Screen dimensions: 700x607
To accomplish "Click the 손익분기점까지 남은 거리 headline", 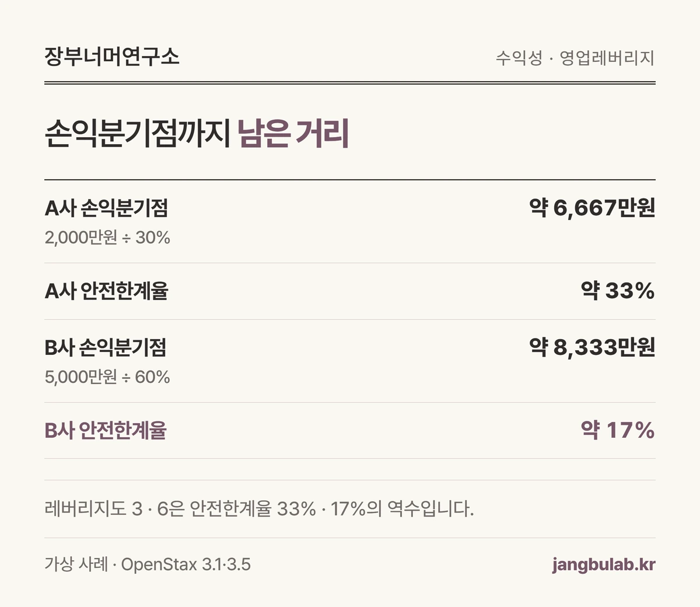I will pos(197,133).
